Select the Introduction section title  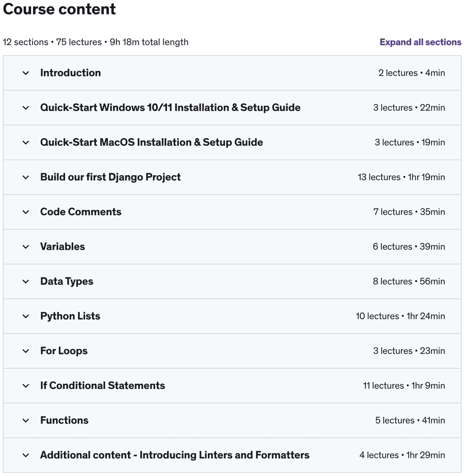click(71, 73)
